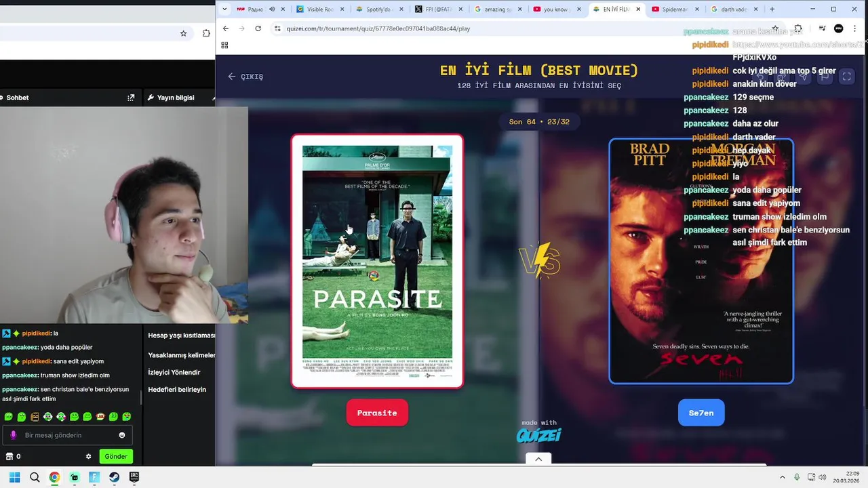The image size is (868, 488).
Task: Open site information icon in address bar
Action: pos(277,28)
